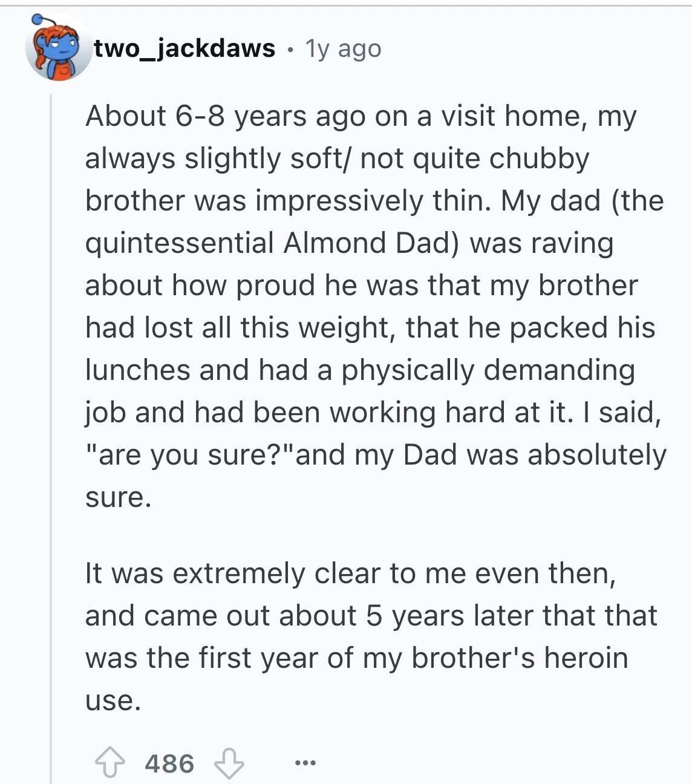Open the three-dot more options menu
Image resolution: width=692 pixels, height=784 pixels.
(305, 763)
